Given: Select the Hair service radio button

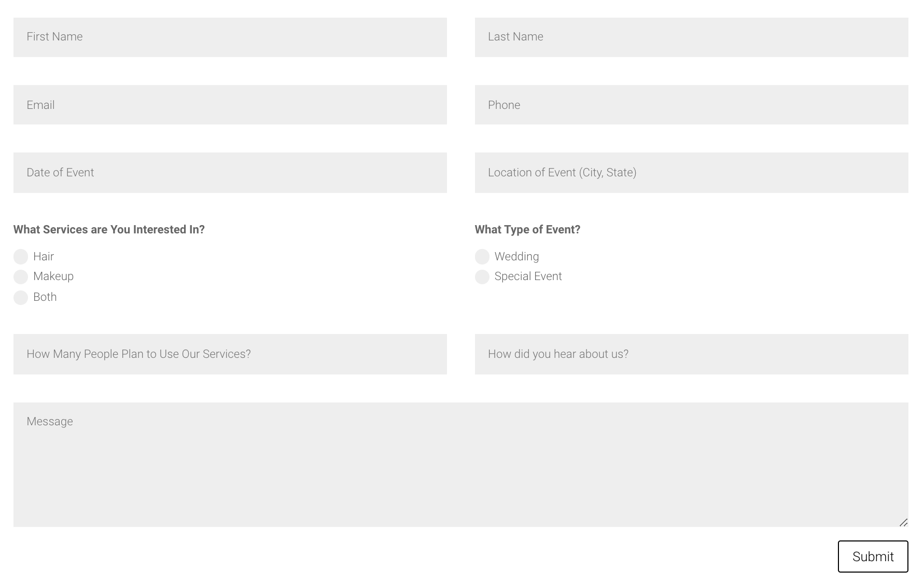Looking at the screenshot, I should [x=21, y=257].
